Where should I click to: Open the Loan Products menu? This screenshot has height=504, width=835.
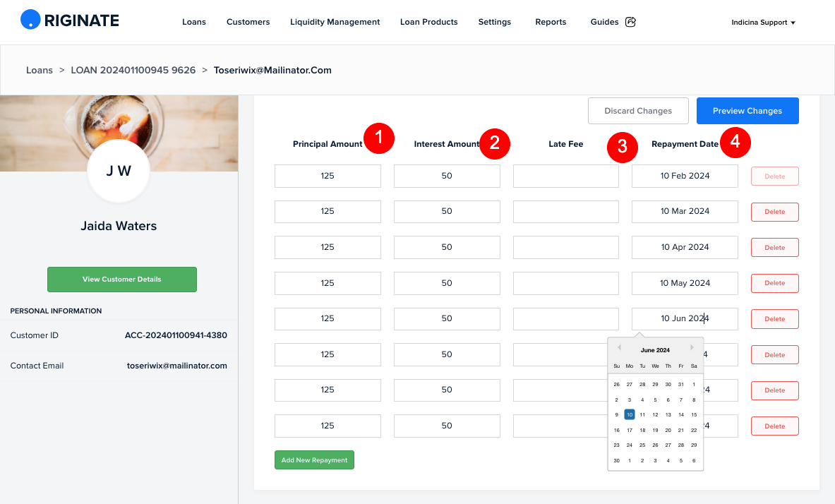[428, 22]
